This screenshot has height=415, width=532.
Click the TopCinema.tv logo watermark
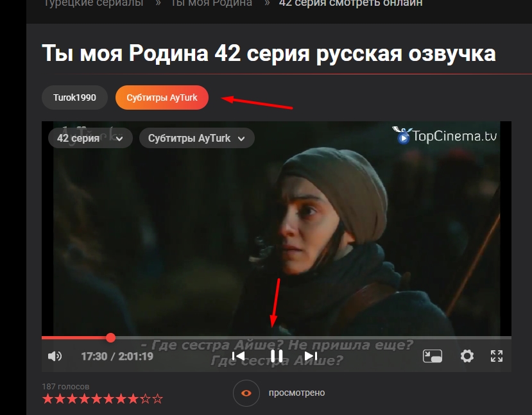coord(447,135)
